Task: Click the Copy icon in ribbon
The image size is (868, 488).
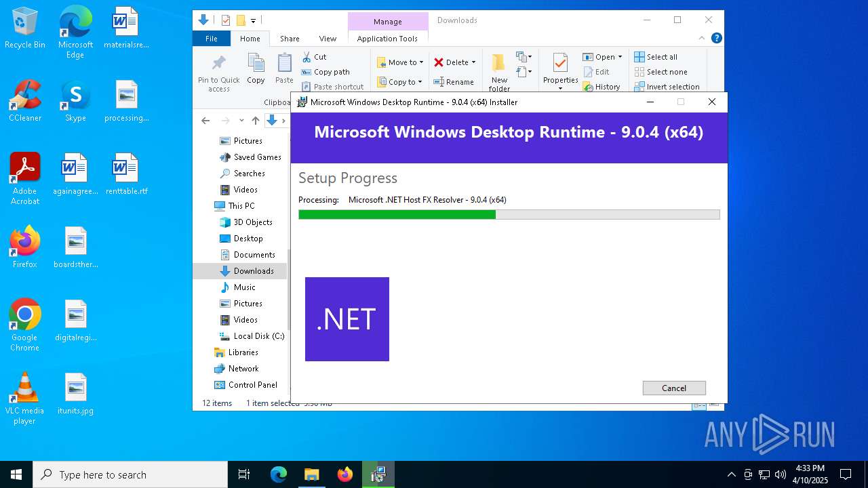Action: click(x=256, y=69)
